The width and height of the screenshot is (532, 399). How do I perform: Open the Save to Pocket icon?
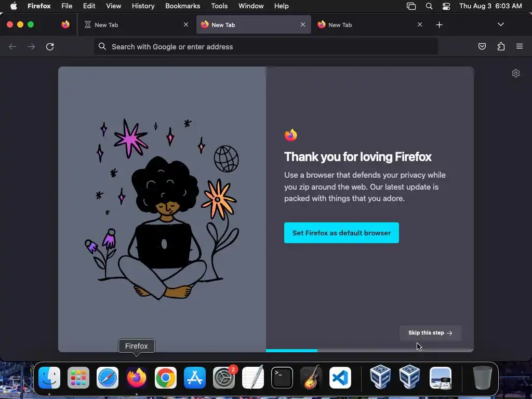[x=482, y=46]
